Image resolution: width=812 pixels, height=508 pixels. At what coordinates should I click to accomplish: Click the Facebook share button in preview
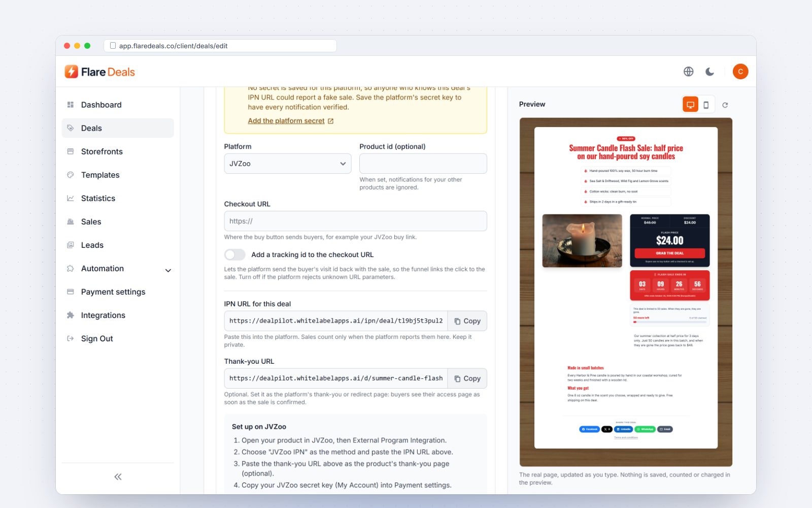(589, 429)
